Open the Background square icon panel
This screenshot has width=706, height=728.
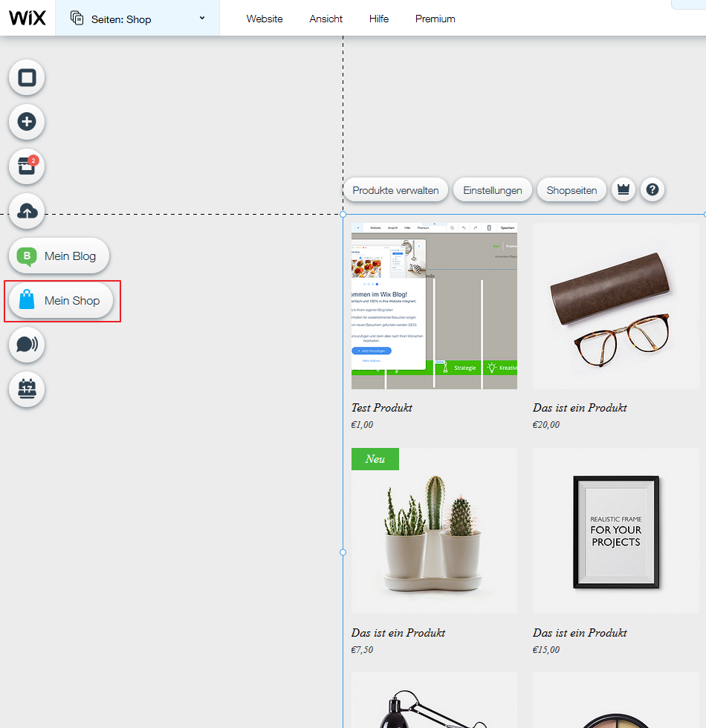(x=27, y=78)
